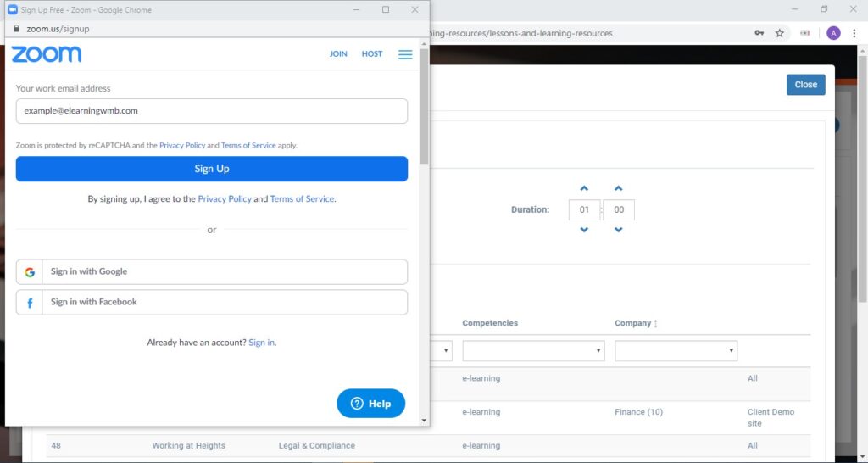
Task: Click the HOST link in the Zoom header
Action: [x=372, y=54]
